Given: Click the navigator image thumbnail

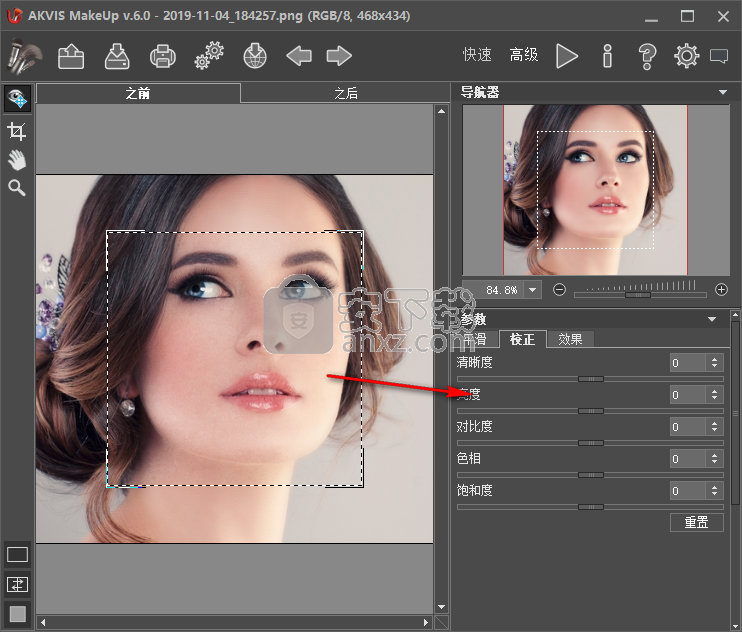Looking at the screenshot, I should pos(595,190).
